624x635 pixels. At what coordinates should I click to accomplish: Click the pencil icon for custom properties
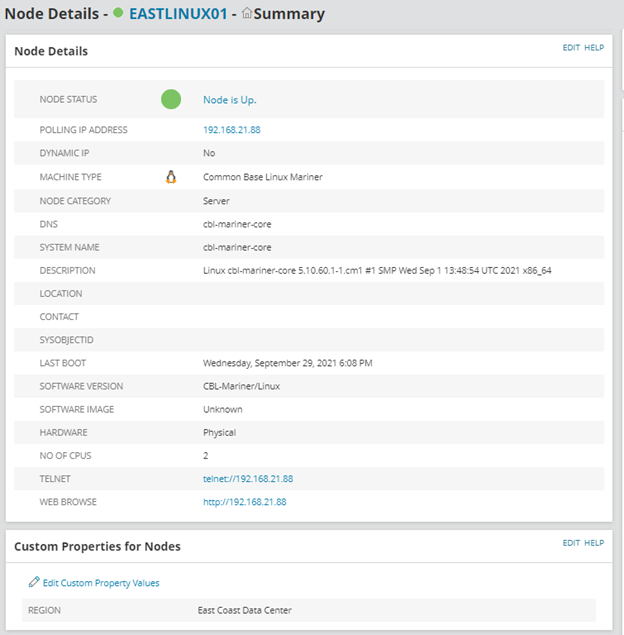34,582
